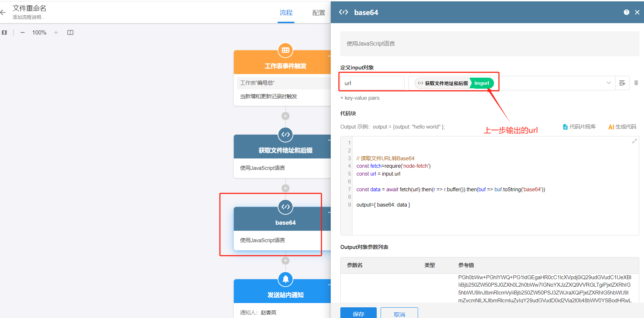Select the base64 code node icon

click(285, 207)
